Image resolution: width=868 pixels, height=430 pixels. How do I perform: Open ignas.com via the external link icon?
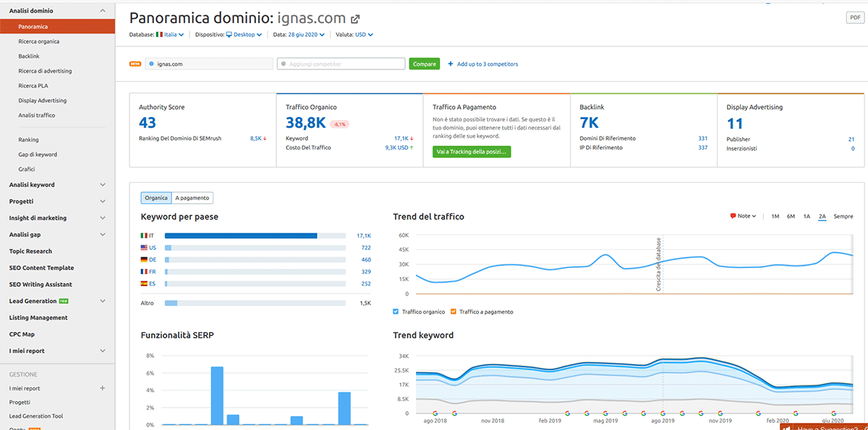pos(355,19)
